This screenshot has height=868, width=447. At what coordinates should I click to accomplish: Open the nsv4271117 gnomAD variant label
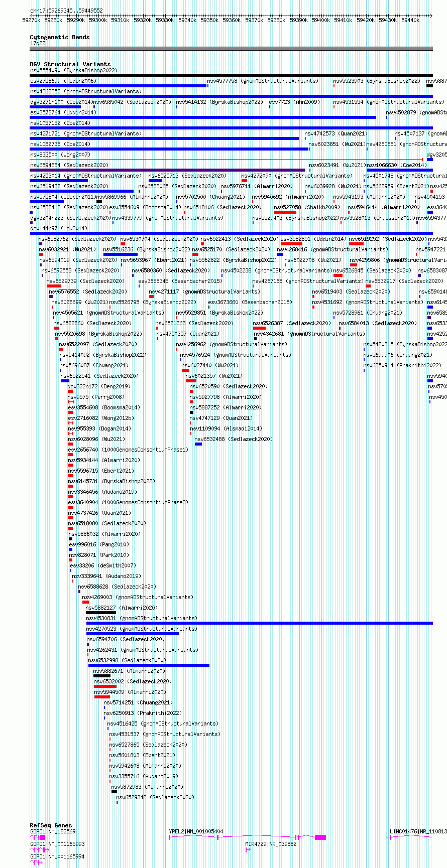[204, 292]
